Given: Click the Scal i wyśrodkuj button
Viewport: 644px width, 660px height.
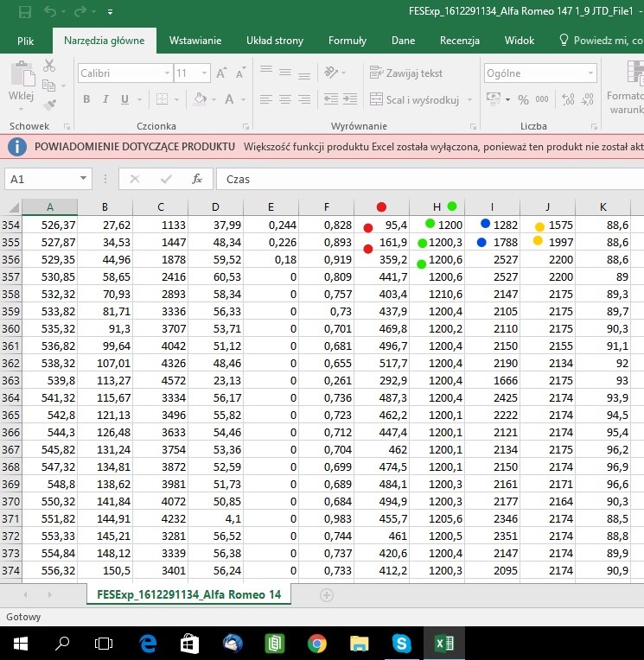Looking at the screenshot, I should [414, 99].
